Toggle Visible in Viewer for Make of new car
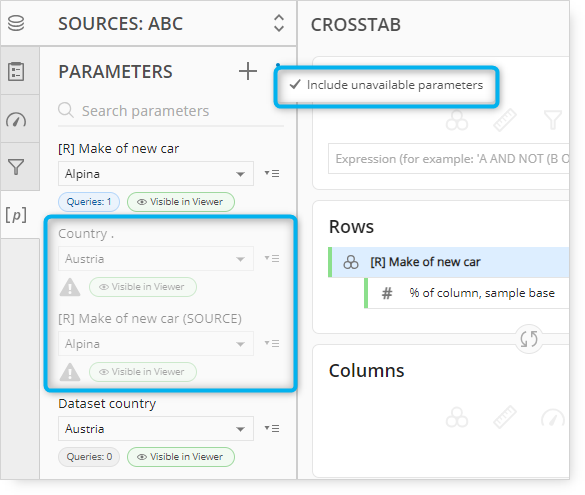585x495 pixels. coord(181,202)
